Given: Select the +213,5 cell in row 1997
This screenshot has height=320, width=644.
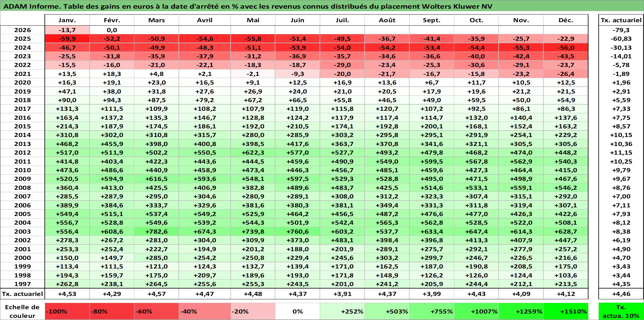Looking at the screenshot, I should [566, 284].
